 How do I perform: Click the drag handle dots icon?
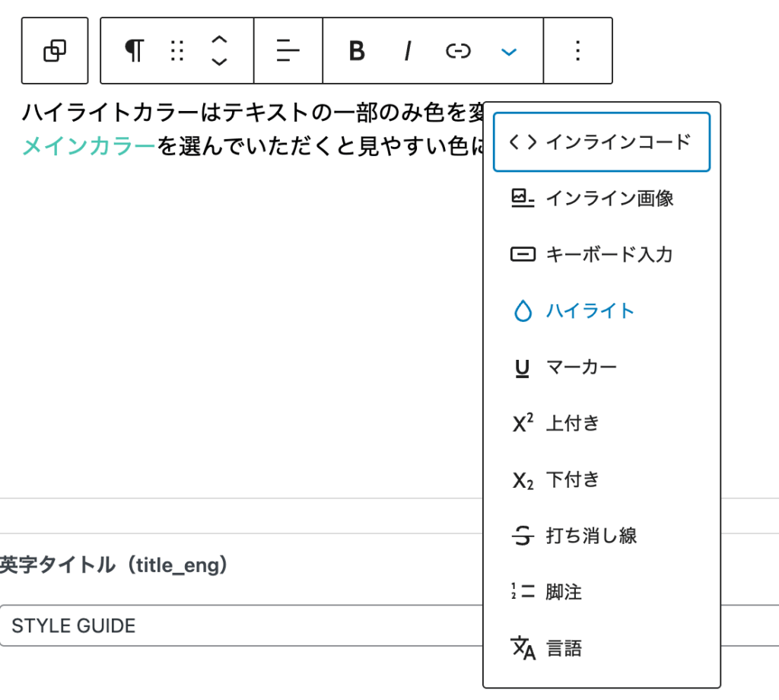(x=177, y=51)
